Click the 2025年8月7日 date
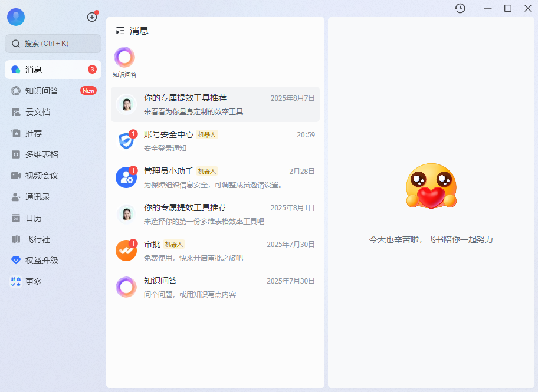This screenshot has width=538, height=392. 293,98
